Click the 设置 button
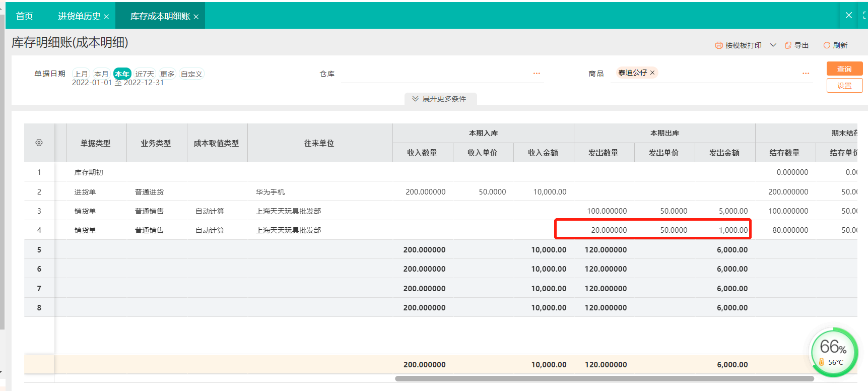The width and height of the screenshot is (868, 391). pyautogui.click(x=844, y=86)
